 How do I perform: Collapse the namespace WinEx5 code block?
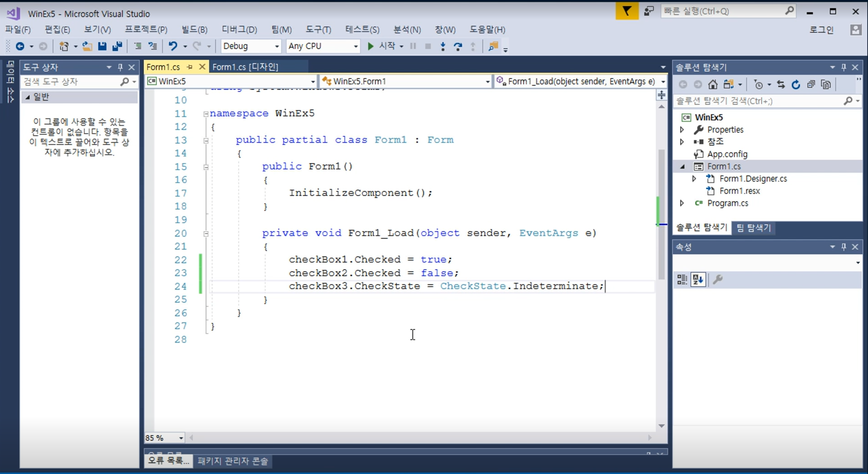click(x=206, y=114)
